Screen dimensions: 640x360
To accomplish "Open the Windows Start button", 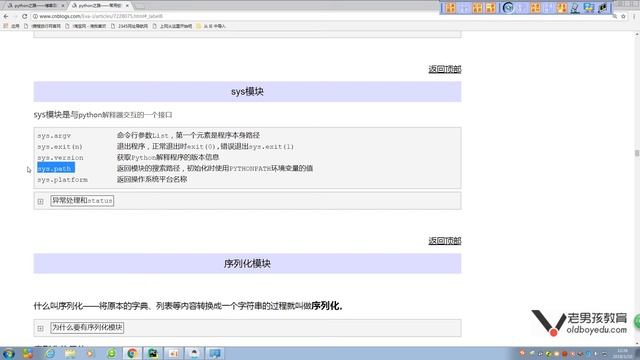I will (9, 353).
